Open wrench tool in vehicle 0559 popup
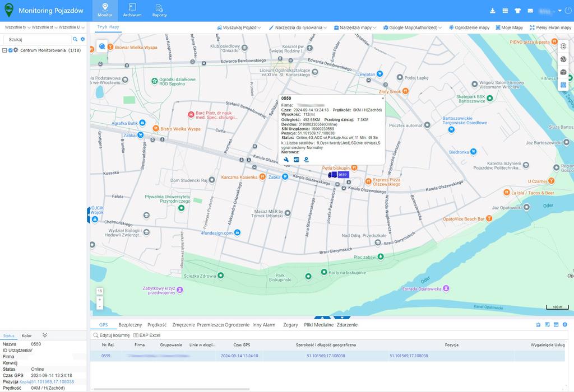The width and height of the screenshot is (574, 392). point(286,160)
